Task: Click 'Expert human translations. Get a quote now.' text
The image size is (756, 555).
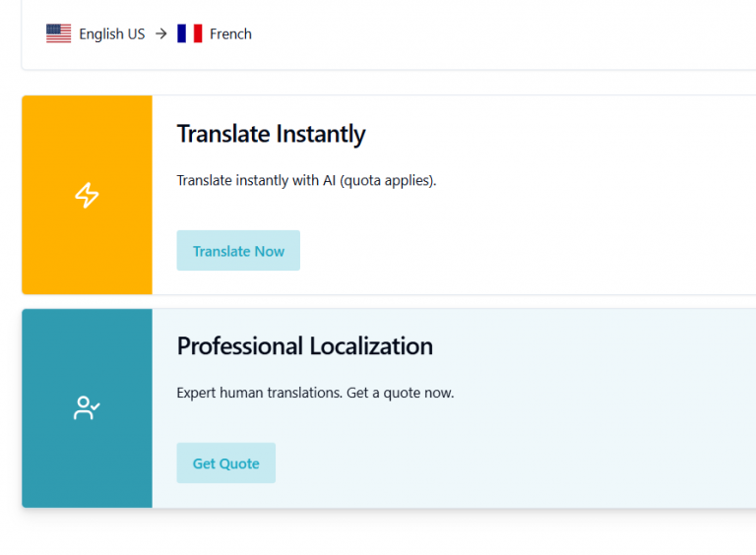Action: (x=315, y=394)
